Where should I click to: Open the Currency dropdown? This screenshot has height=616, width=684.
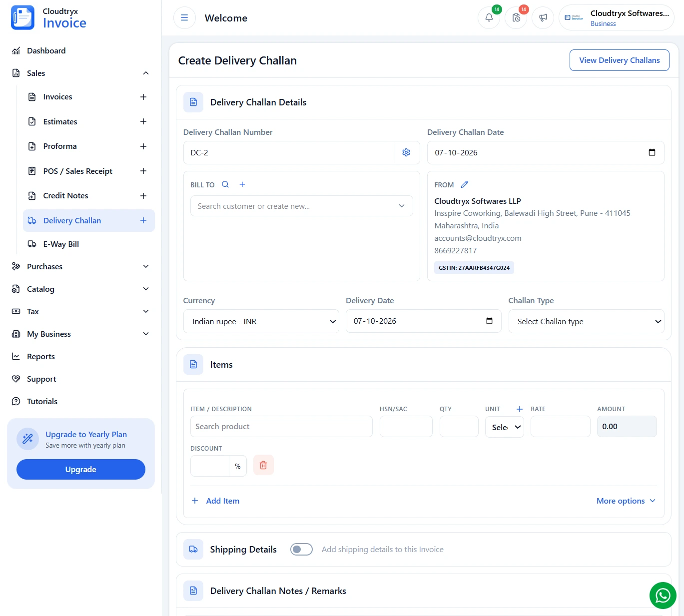pos(261,321)
